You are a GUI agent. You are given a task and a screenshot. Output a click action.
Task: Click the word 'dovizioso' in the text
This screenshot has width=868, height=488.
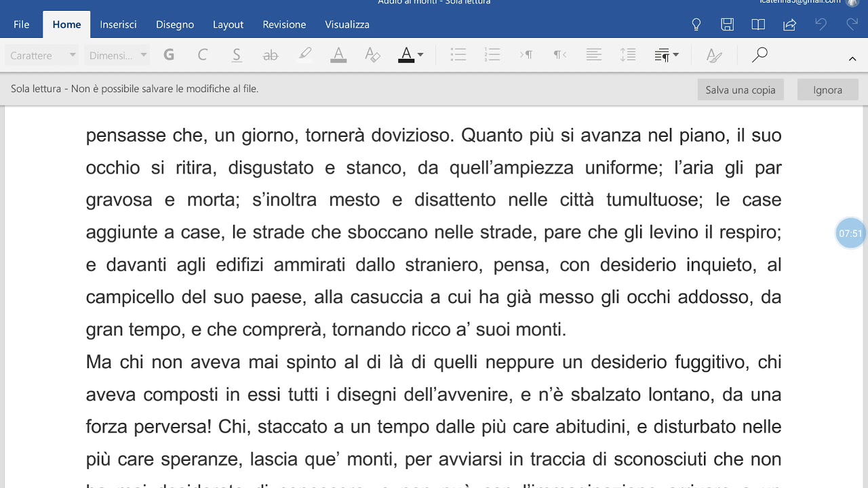click(x=409, y=135)
